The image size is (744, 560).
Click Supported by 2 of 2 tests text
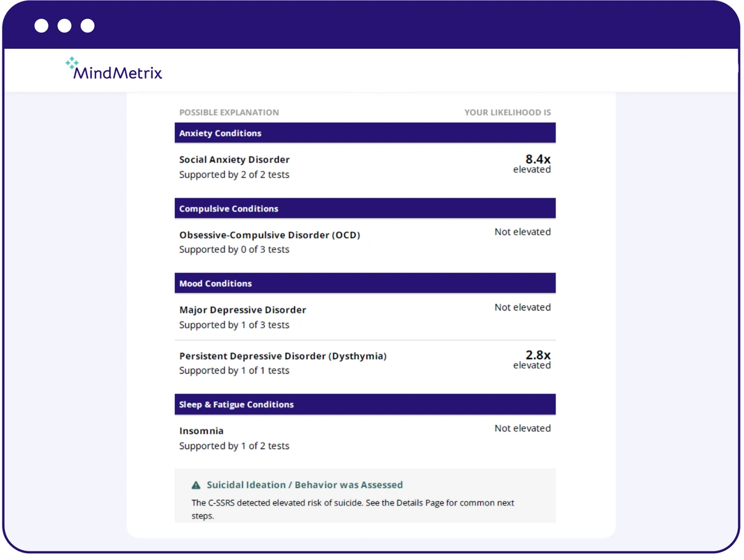tap(234, 175)
